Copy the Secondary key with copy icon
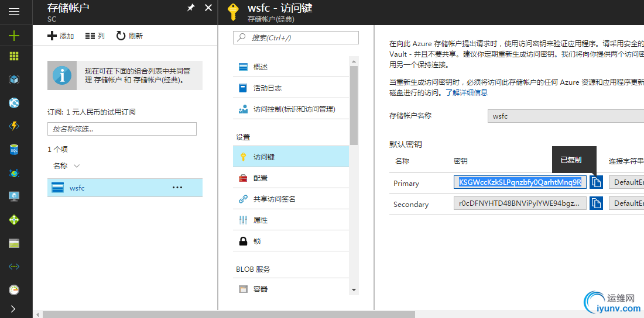The width and height of the screenshot is (644, 318). (596, 203)
